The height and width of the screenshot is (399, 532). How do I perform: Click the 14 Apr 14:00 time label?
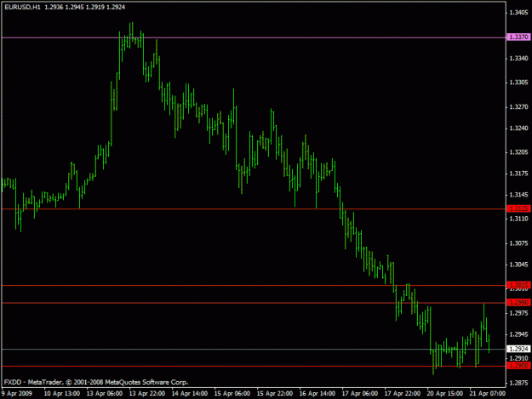[190, 393]
